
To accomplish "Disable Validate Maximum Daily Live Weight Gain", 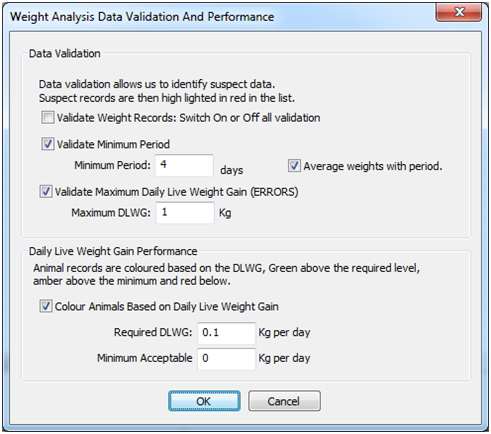I will [x=46, y=192].
